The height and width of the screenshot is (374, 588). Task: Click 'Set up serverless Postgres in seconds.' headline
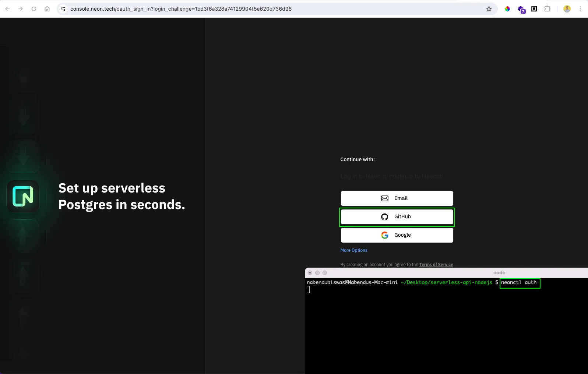(122, 196)
